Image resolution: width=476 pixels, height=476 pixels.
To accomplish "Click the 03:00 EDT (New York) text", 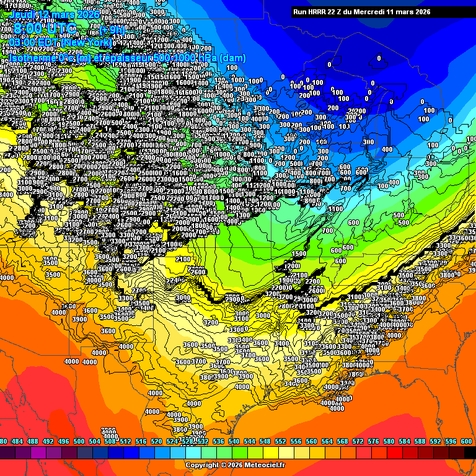I will 60,43.
